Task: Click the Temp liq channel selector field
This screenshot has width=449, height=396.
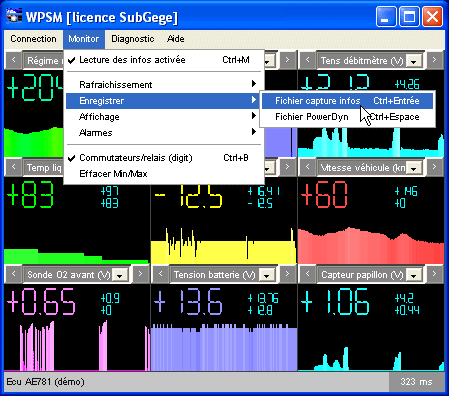Action: (43, 167)
